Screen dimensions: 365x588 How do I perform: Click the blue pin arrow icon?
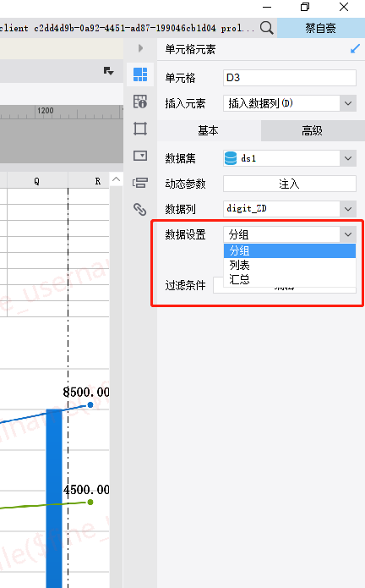click(x=355, y=49)
